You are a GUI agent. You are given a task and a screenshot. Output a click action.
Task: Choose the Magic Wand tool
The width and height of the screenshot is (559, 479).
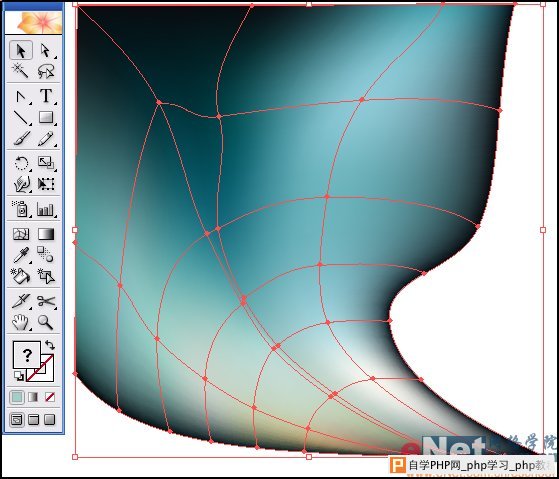tap(20, 70)
